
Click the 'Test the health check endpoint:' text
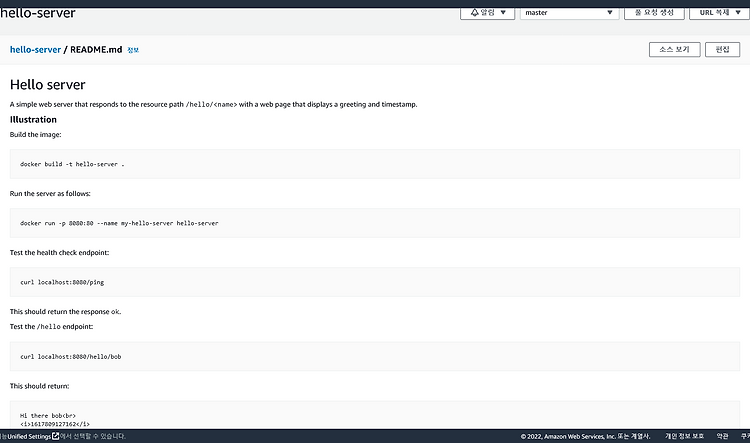(x=59, y=253)
